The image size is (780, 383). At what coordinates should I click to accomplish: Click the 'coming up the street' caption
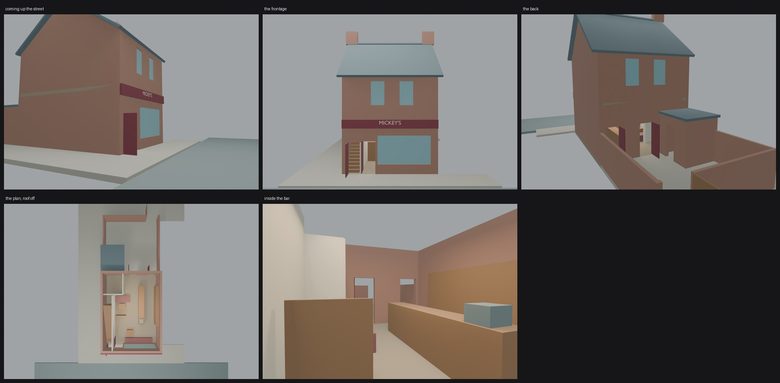[x=24, y=9]
